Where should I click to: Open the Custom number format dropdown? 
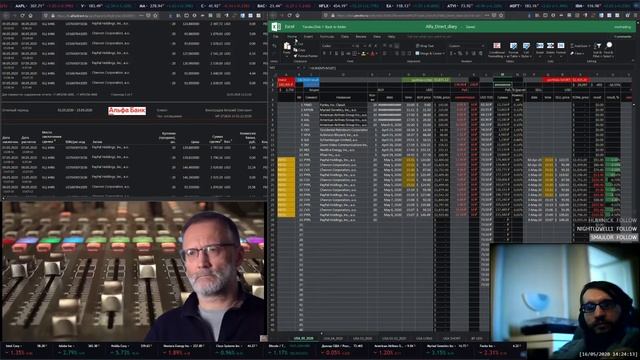coord(467,46)
